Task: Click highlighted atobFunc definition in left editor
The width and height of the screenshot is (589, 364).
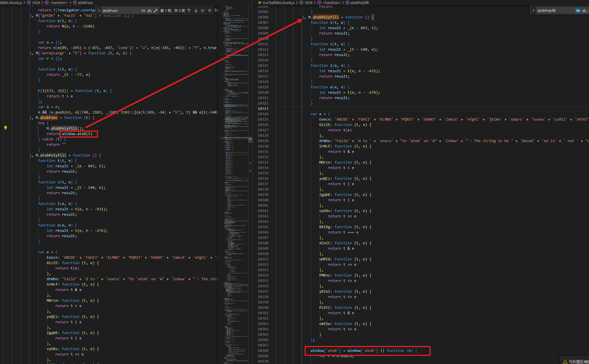Action: point(49,117)
